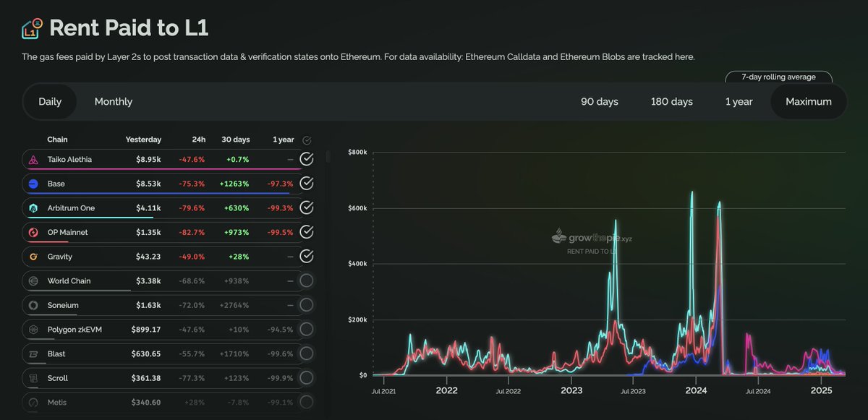Select the Maximum timespan

click(809, 102)
